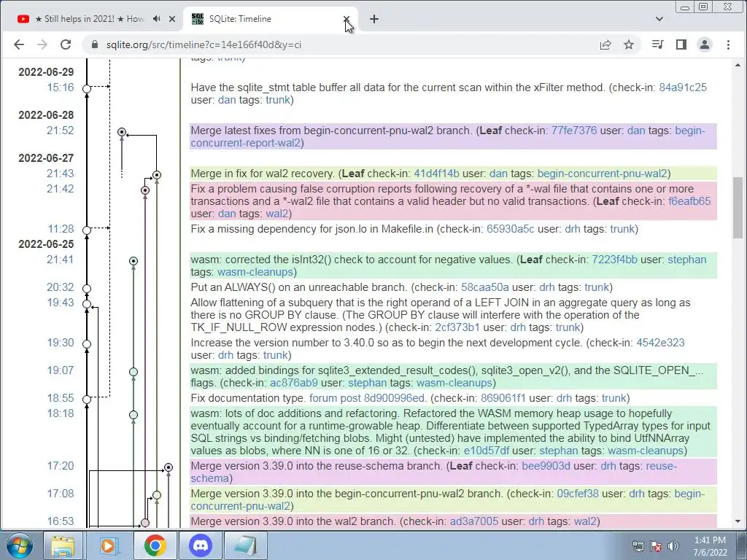Close the YouTube tab
The image size is (747, 560).
point(172,19)
